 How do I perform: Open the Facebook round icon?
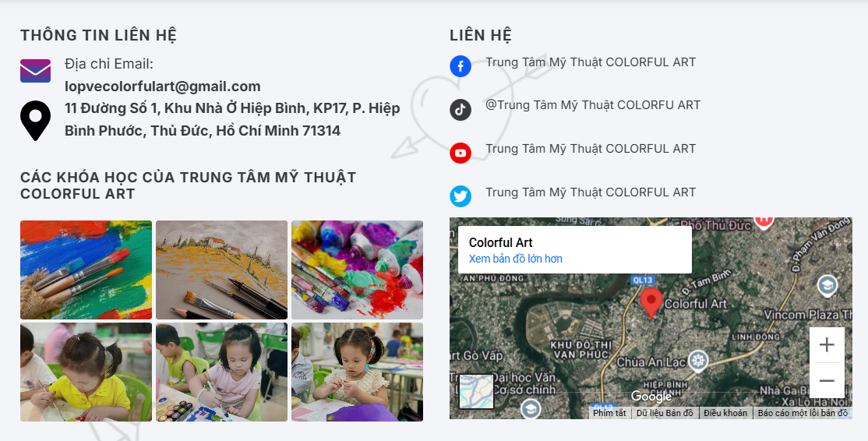coord(460,66)
